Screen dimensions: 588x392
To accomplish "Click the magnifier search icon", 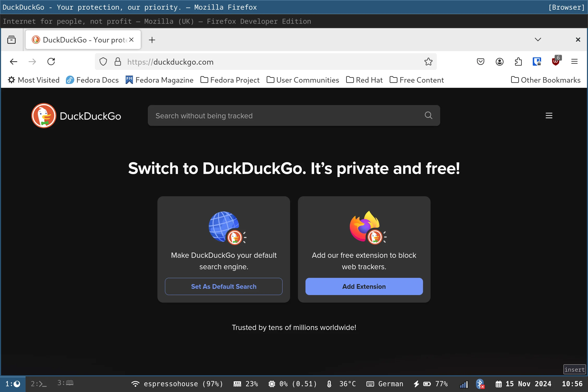I will 428,115.
